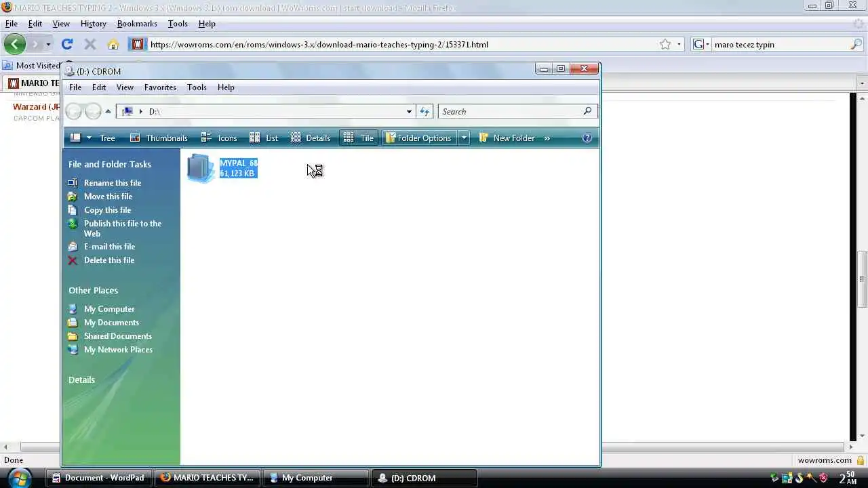Open dropdown next to panes layout icon
Image resolution: width=868 pixels, height=488 pixels.
coord(89,138)
